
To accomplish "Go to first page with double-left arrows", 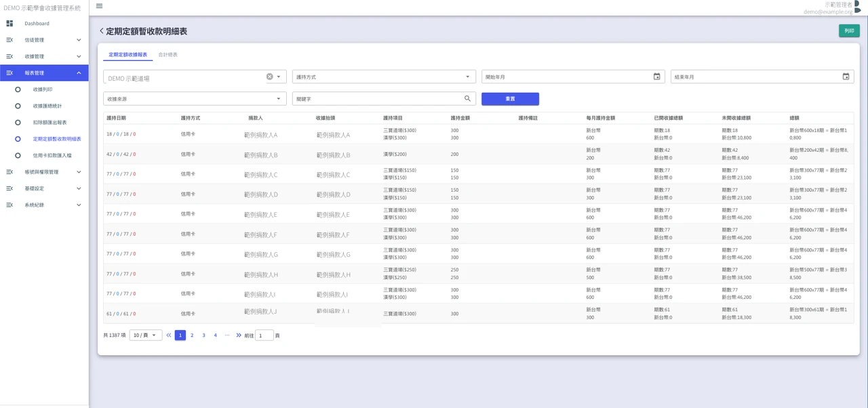I will coord(169,335).
